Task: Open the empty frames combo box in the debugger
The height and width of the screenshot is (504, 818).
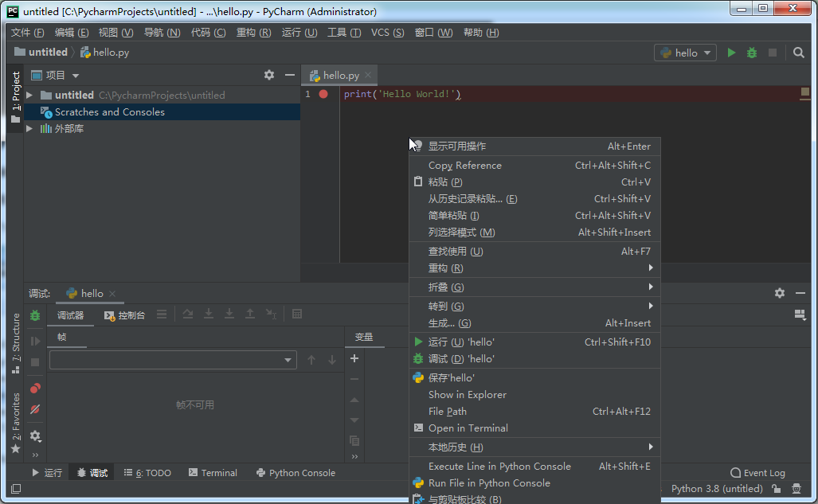Action: [x=173, y=360]
